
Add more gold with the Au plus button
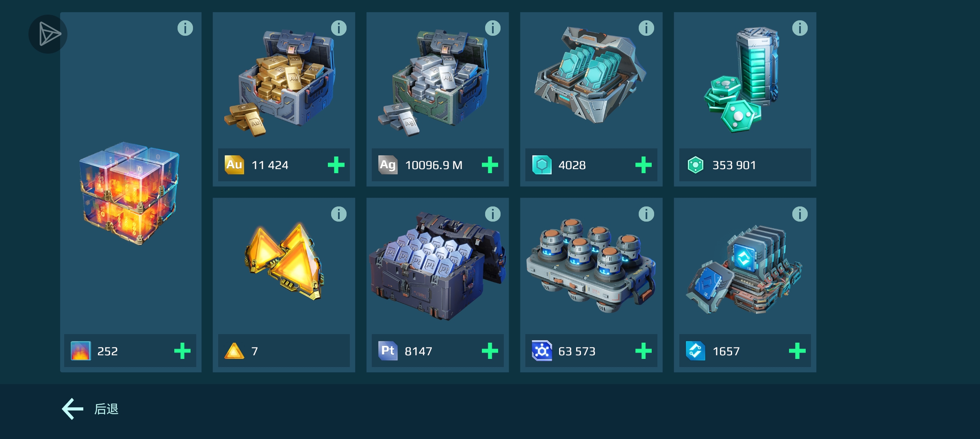point(336,165)
